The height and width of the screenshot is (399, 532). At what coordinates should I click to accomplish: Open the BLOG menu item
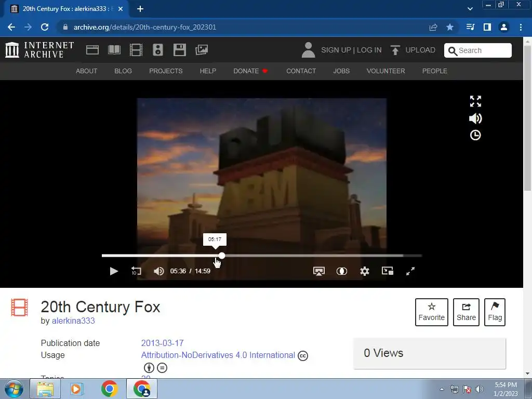(123, 71)
